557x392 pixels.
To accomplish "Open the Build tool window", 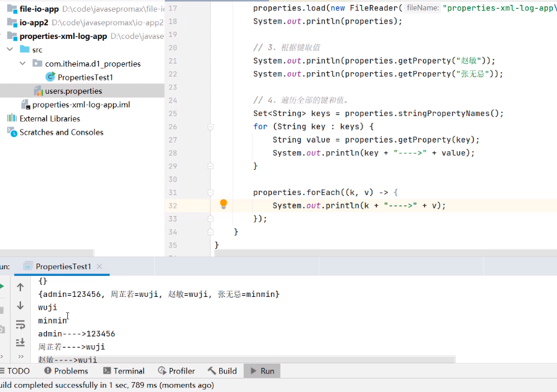I will [x=222, y=371].
